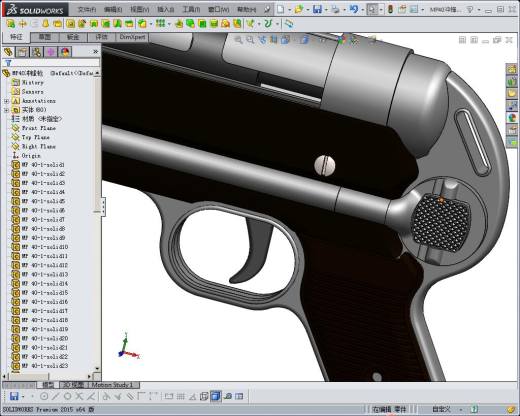The image size is (520, 416).
Task: Click the Save icon in top toolbar
Action: 317,9
